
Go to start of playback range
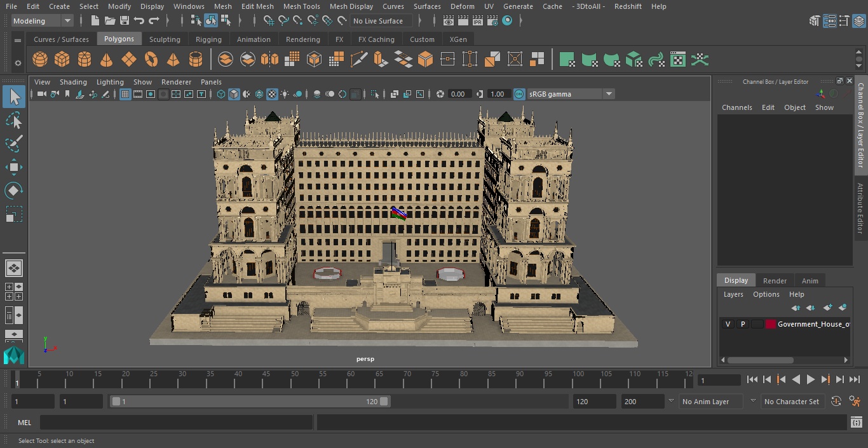752,379
